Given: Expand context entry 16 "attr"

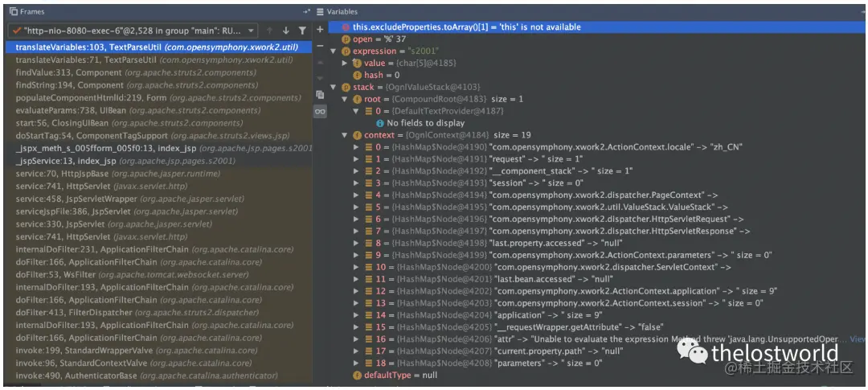Looking at the screenshot, I should point(357,339).
